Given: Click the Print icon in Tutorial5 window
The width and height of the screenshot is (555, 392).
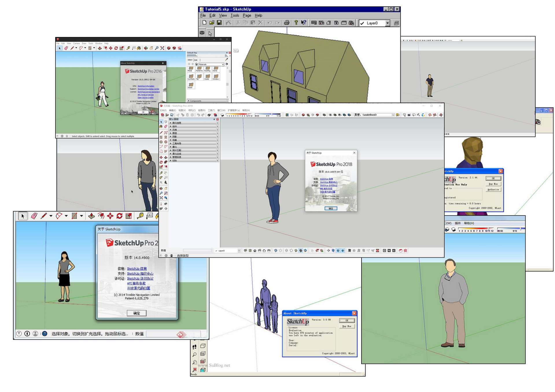Looking at the screenshot, I should 286,23.
